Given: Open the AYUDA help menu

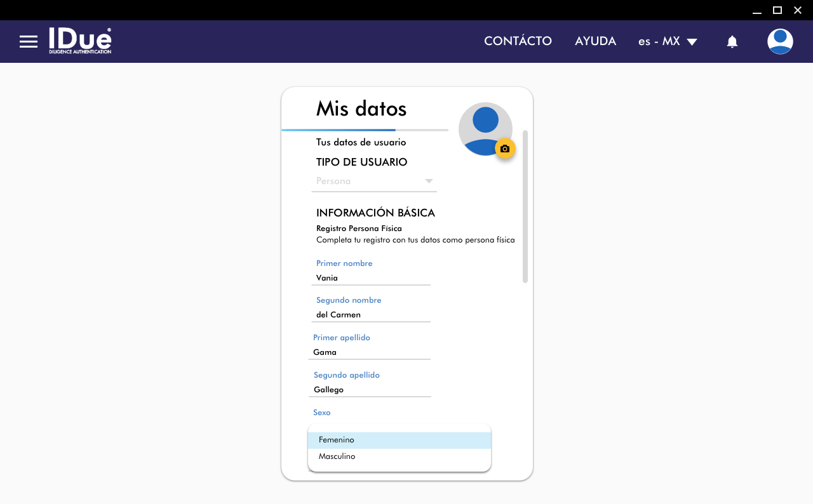Looking at the screenshot, I should coord(595,41).
